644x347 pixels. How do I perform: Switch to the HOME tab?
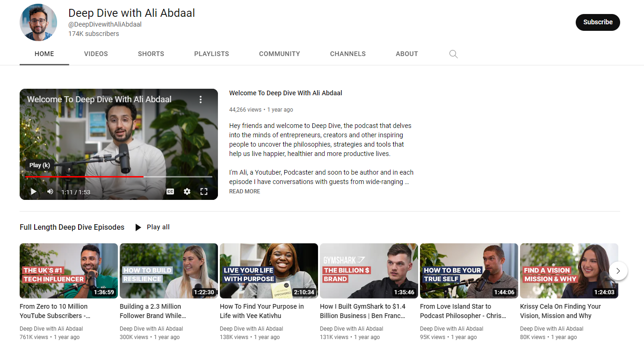[44, 54]
